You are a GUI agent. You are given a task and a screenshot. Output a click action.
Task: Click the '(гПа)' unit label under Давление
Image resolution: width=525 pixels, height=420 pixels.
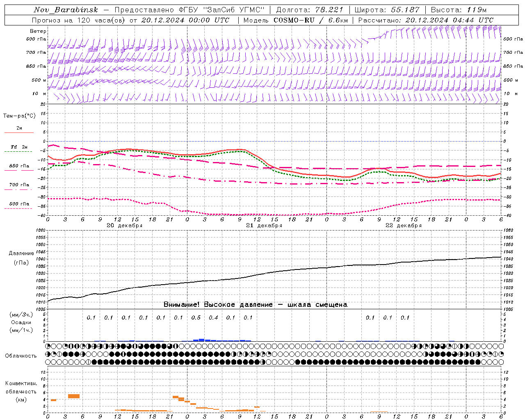pyautogui.click(x=21, y=263)
